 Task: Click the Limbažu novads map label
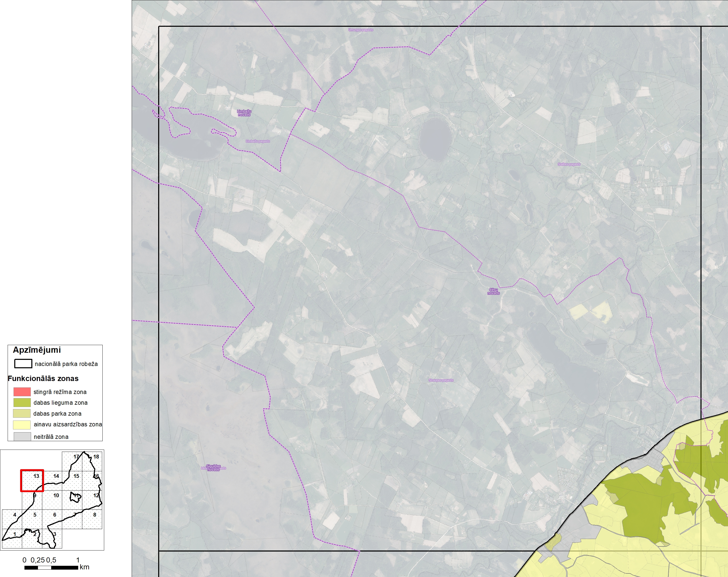pyautogui.click(x=244, y=113)
